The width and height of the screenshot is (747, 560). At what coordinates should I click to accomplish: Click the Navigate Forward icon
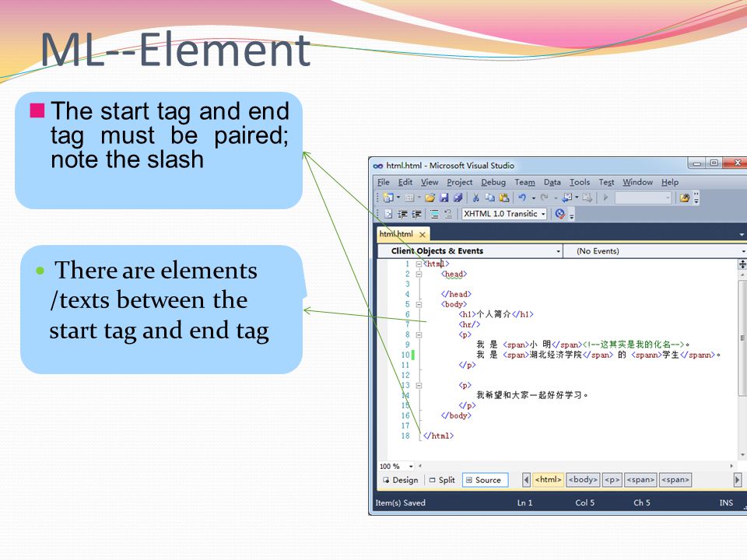pos(587,198)
